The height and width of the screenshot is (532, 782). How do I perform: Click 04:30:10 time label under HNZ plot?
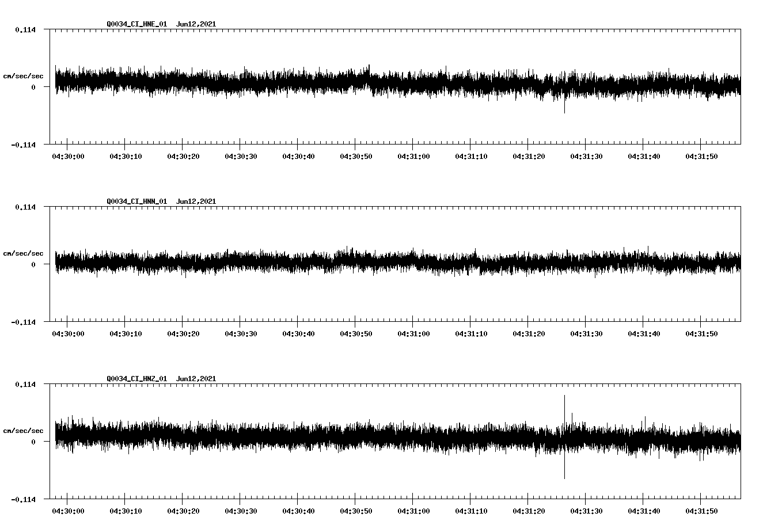126,511
